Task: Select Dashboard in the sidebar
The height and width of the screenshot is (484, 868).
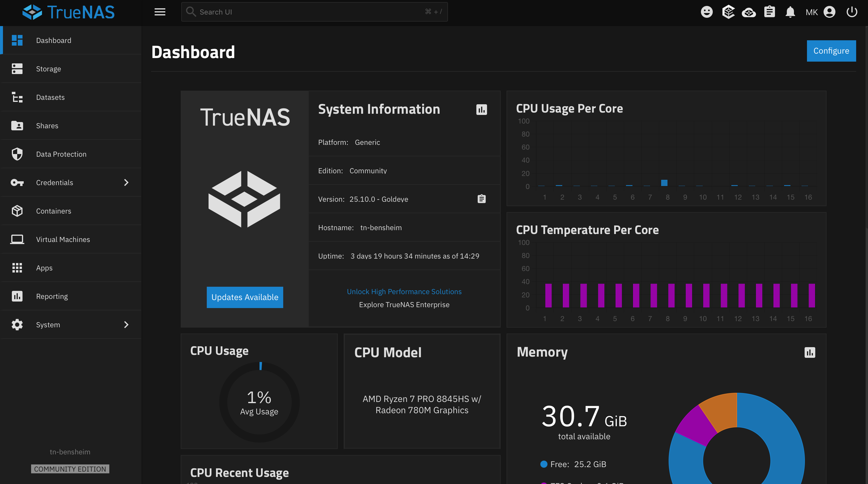Action: pos(54,40)
